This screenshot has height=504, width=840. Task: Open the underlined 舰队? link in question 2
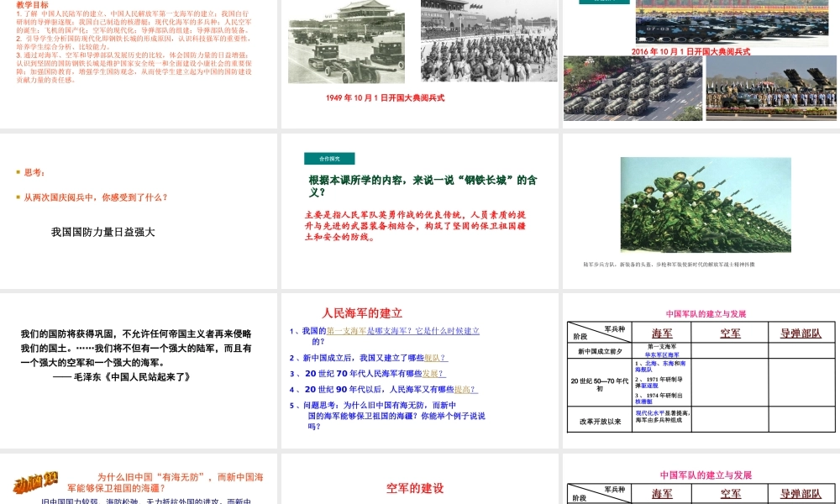coord(436,358)
